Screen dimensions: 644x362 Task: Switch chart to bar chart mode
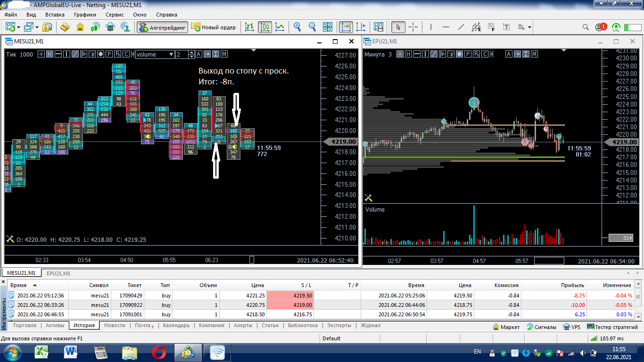click(x=250, y=27)
